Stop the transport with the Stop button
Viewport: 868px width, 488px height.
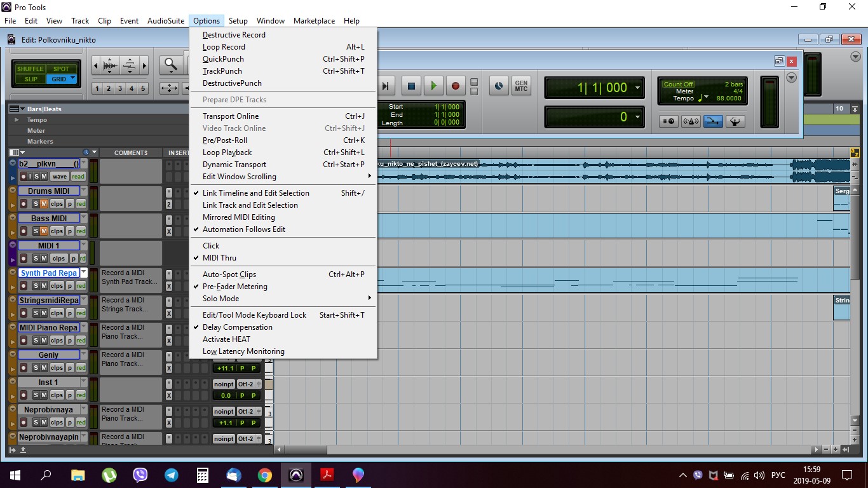411,86
